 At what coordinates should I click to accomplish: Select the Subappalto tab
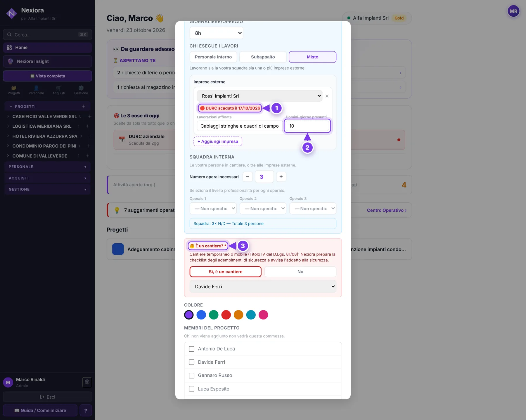(x=263, y=57)
